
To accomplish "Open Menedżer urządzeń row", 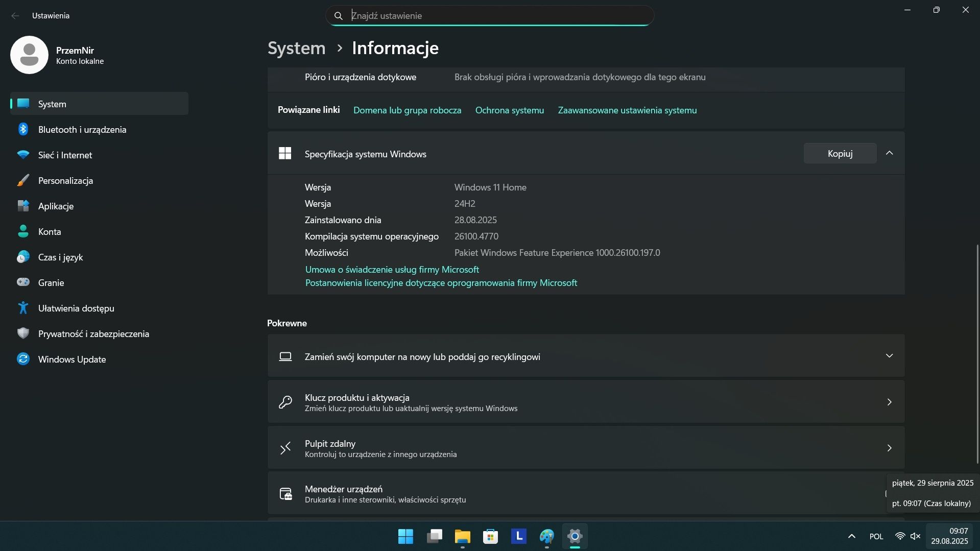I will [x=586, y=494].
